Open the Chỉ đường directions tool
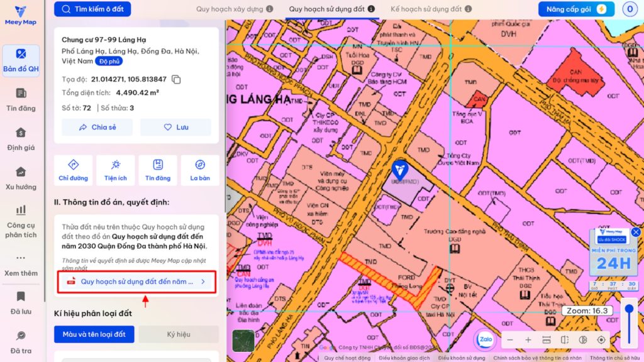 pos(73,170)
